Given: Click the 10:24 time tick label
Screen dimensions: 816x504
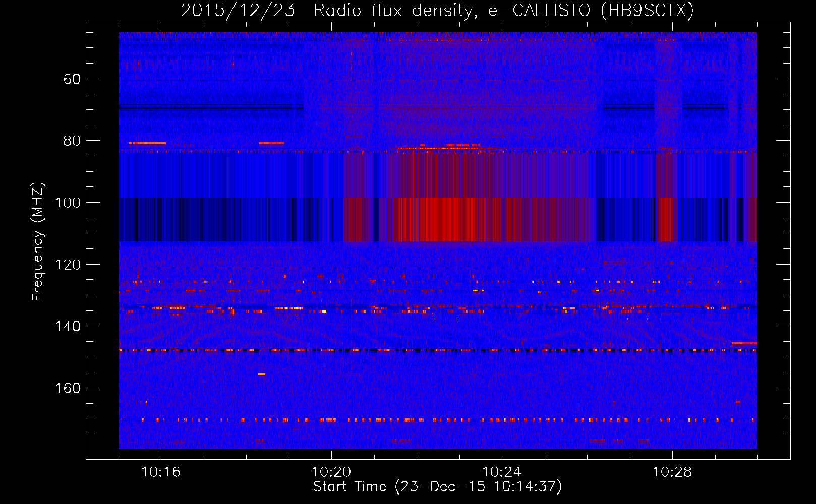Looking at the screenshot, I should click(502, 472).
